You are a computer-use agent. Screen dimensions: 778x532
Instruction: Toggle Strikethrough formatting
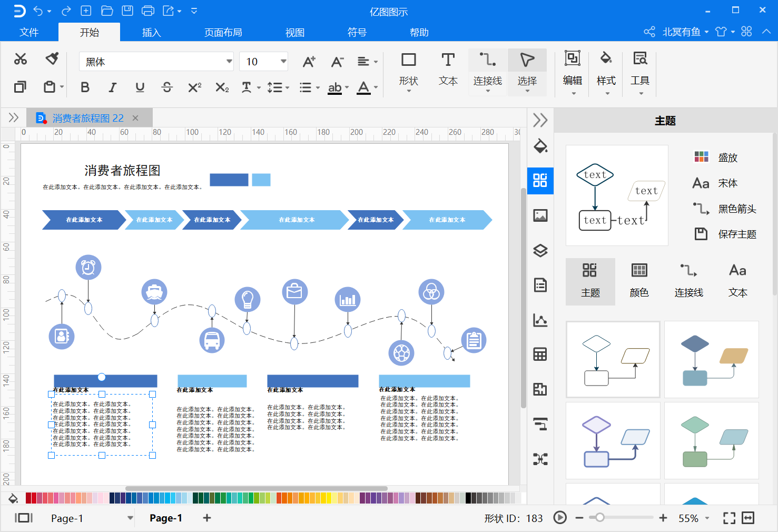[x=167, y=87]
